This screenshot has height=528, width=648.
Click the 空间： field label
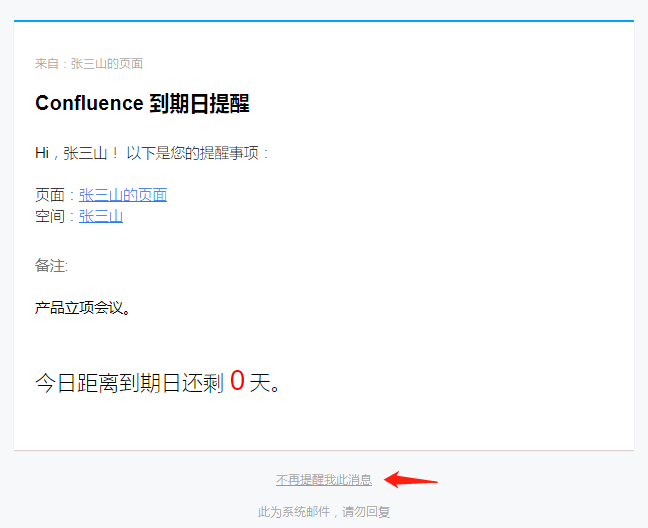tap(55, 215)
